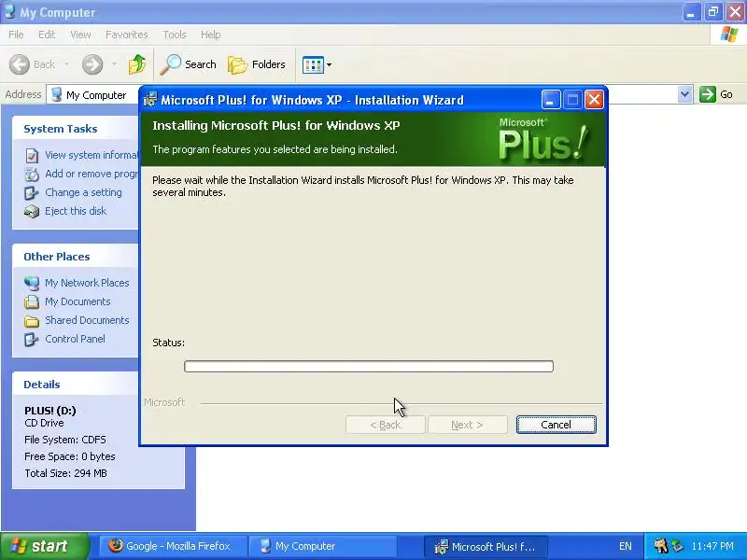Viewport: 747px width, 560px height.
Task: Open My Network Places link
Action: pyautogui.click(x=87, y=283)
